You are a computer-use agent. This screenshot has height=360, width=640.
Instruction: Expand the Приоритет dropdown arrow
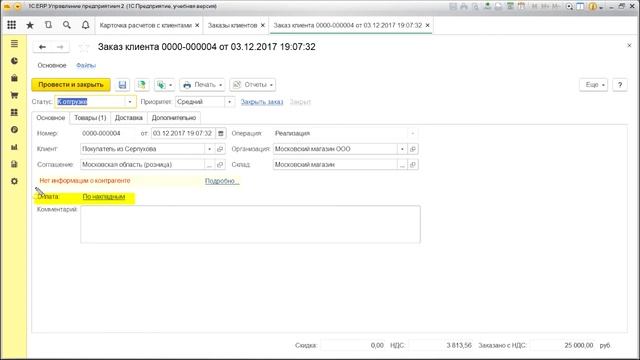229,102
